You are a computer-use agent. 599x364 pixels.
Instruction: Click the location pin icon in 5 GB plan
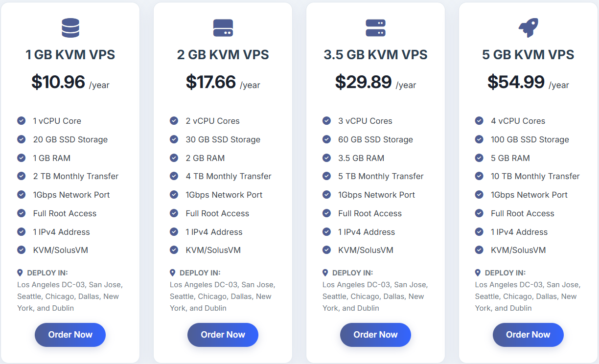pos(478,273)
